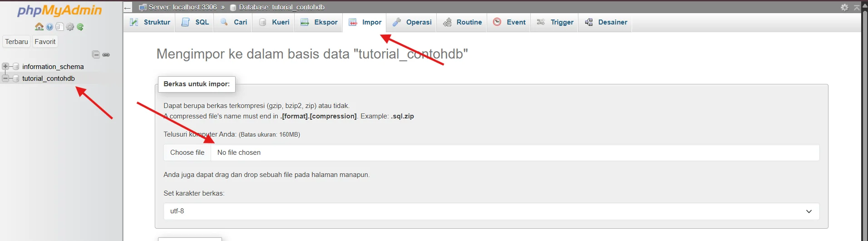Click the Set karakter berkas: label
Screen dimensions: 868x241
(194, 193)
